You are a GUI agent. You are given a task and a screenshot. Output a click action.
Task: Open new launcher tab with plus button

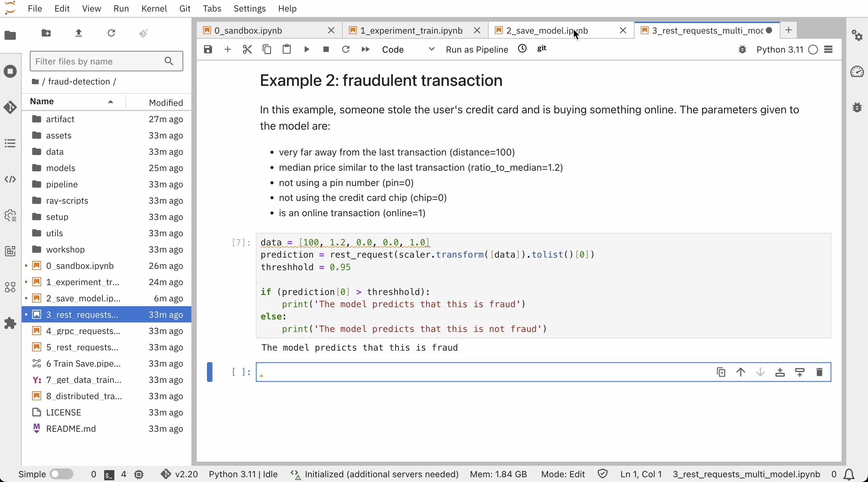[789, 30]
